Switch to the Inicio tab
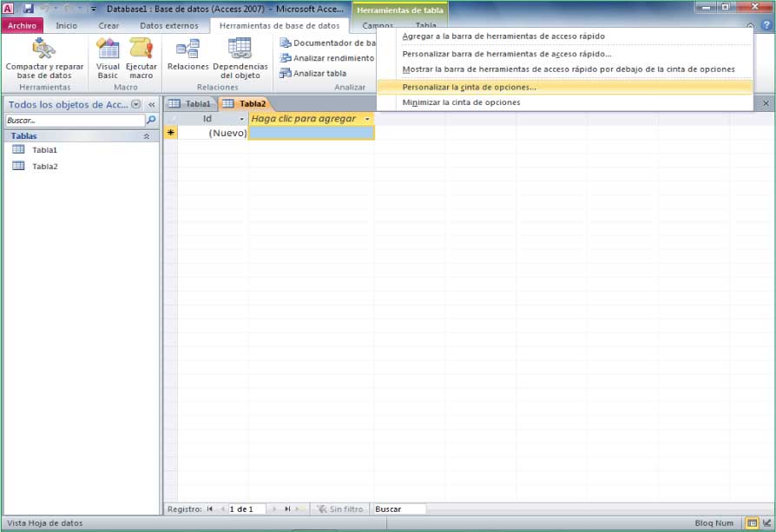 tap(66, 25)
